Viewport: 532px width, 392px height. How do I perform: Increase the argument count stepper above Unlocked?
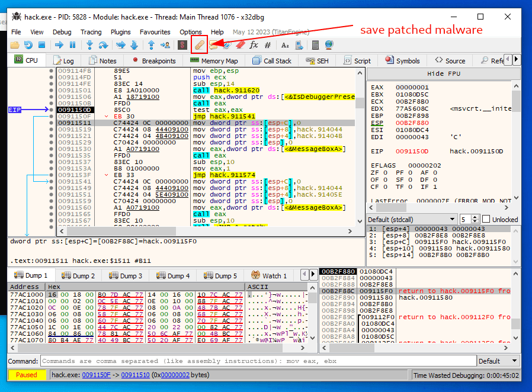[475, 216]
